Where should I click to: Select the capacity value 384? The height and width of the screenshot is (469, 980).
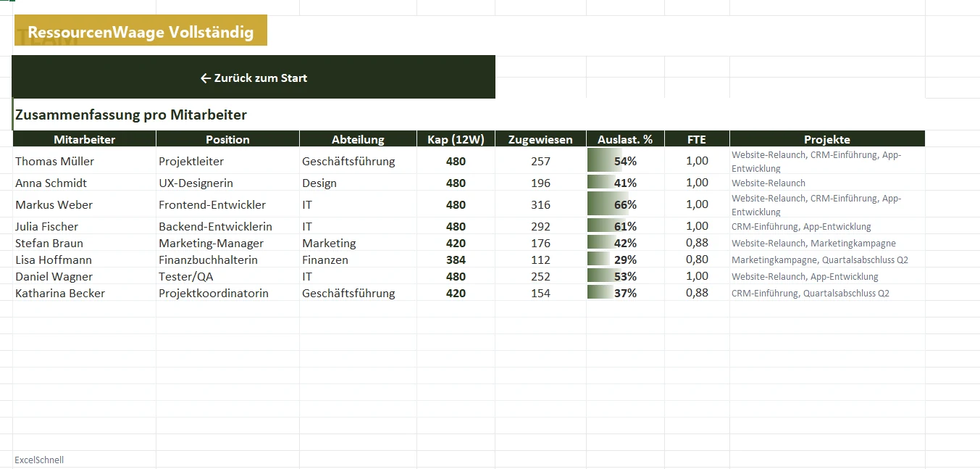coord(456,260)
